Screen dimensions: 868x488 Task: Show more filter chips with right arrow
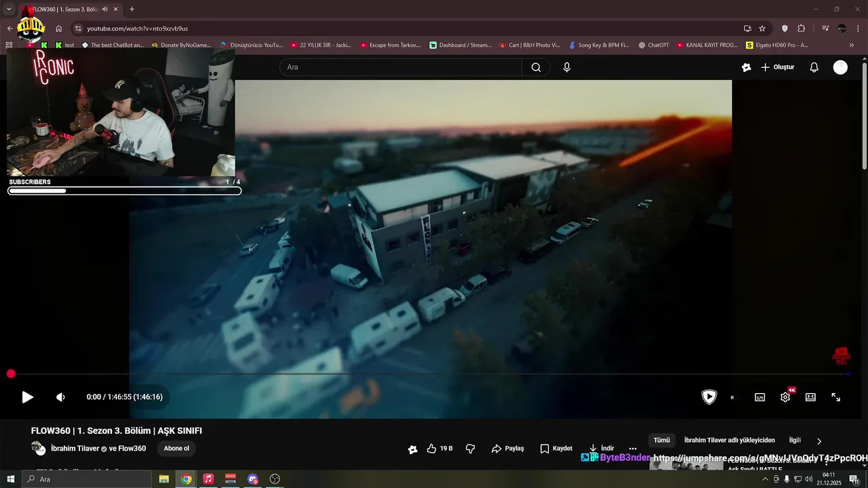(x=818, y=441)
